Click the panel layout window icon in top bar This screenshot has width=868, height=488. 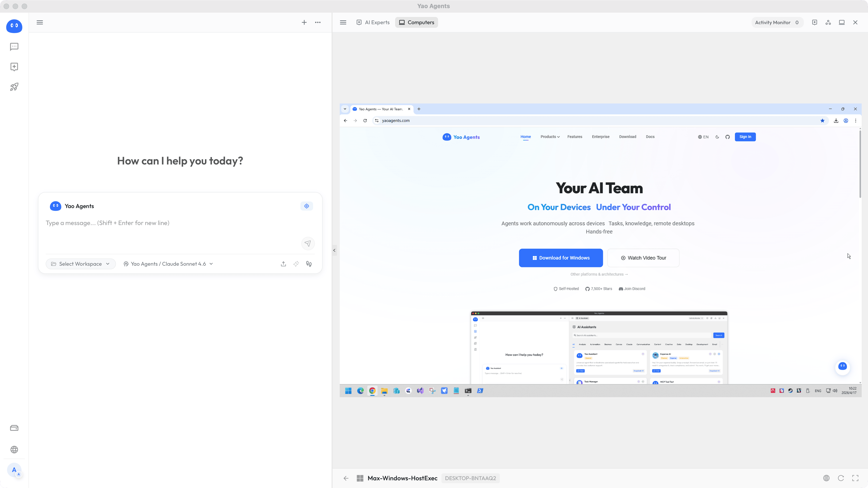pos(842,22)
